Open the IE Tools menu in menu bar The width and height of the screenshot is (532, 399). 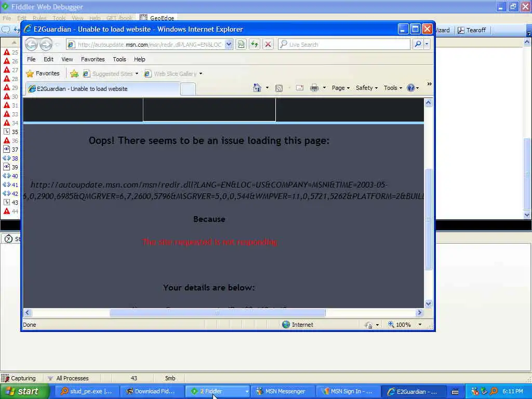click(x=119, y=59)
